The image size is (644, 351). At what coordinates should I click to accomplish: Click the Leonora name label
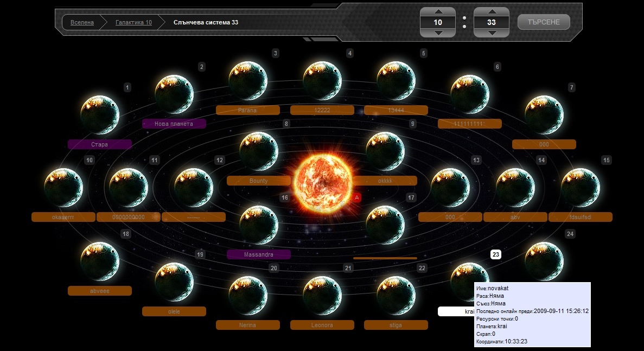(322, 325)
